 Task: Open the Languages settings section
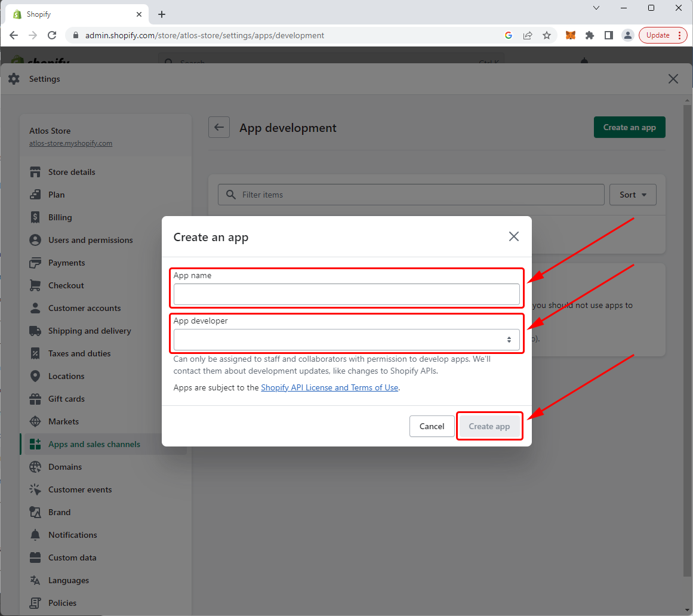click(69, 580)
